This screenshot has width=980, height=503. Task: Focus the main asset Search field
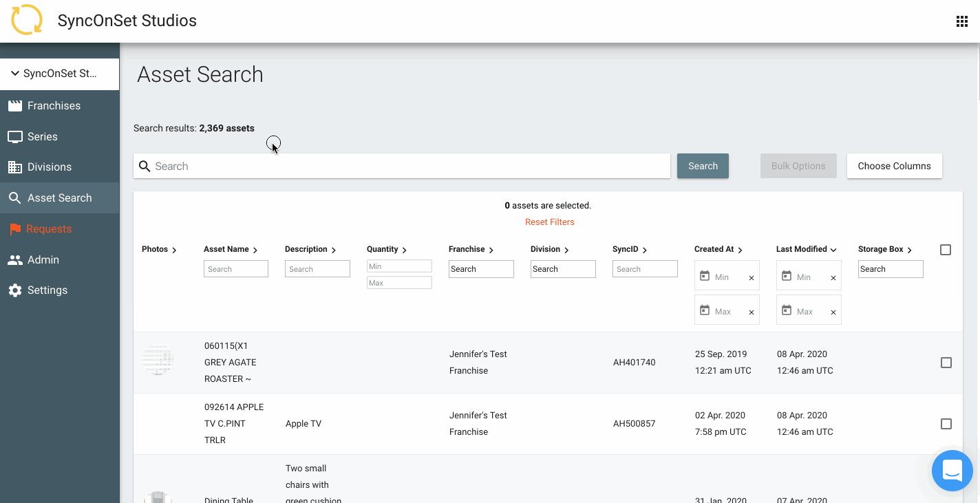(x=402, y=166)
